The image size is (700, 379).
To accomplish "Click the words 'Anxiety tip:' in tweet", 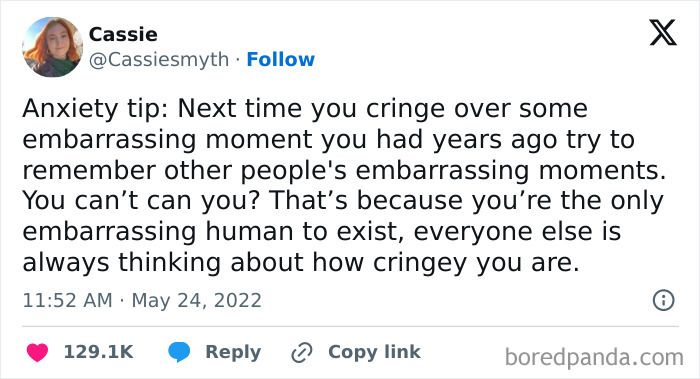I will (96, 108).
